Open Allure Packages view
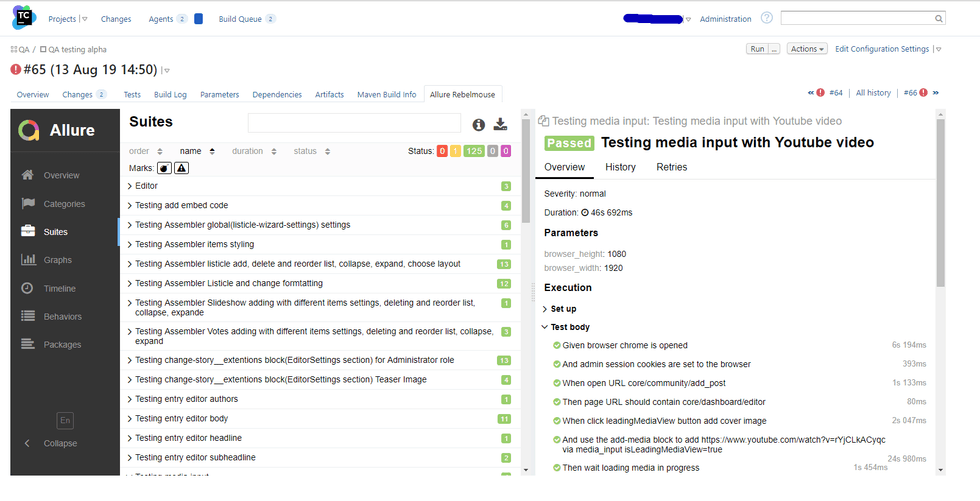 (62, 344)
